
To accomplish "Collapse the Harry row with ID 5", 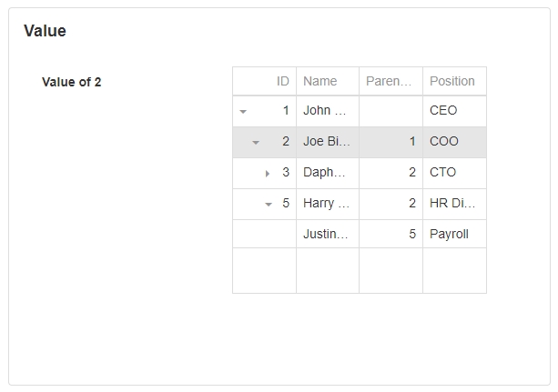I will pyautogui.click(x=269, y=204).
